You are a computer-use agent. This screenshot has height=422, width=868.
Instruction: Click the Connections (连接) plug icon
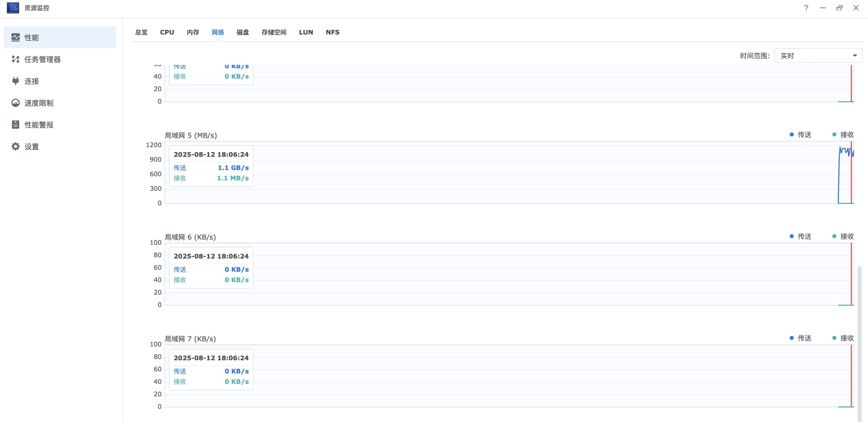[16, 81]
